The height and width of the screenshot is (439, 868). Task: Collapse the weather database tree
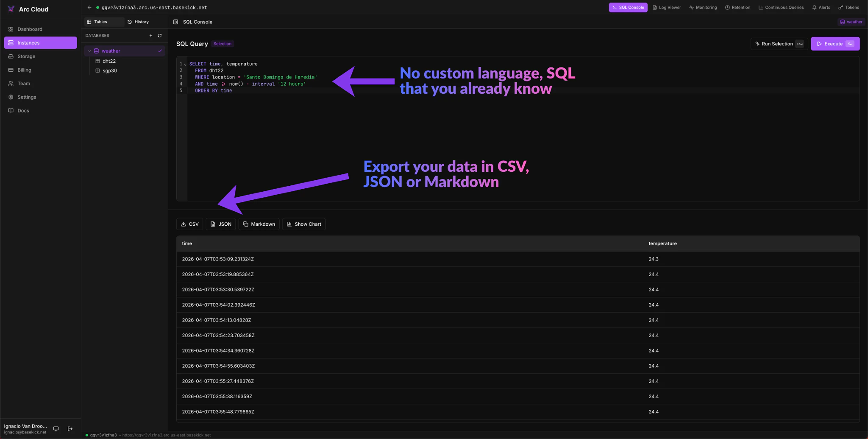pos(89,51)
